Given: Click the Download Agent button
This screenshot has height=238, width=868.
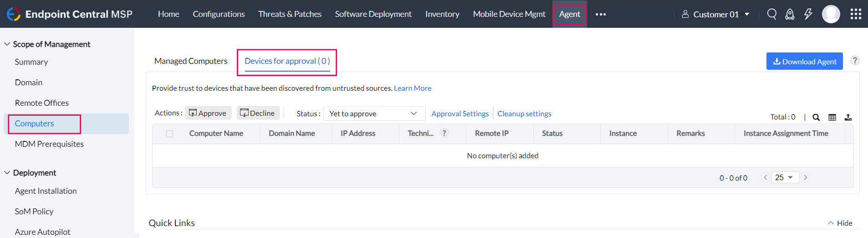Looking at the screenshot, I should pyautogui.click(x=804, y=62).
